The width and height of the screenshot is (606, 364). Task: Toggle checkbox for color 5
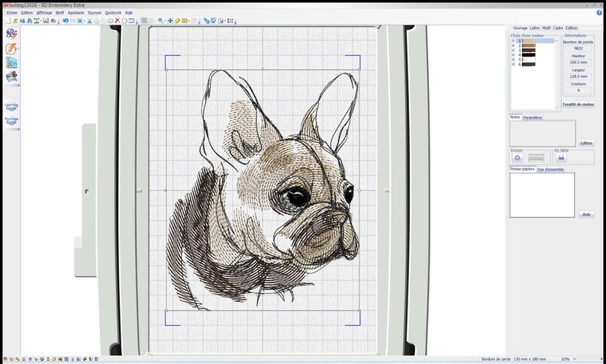click(513, 60)
